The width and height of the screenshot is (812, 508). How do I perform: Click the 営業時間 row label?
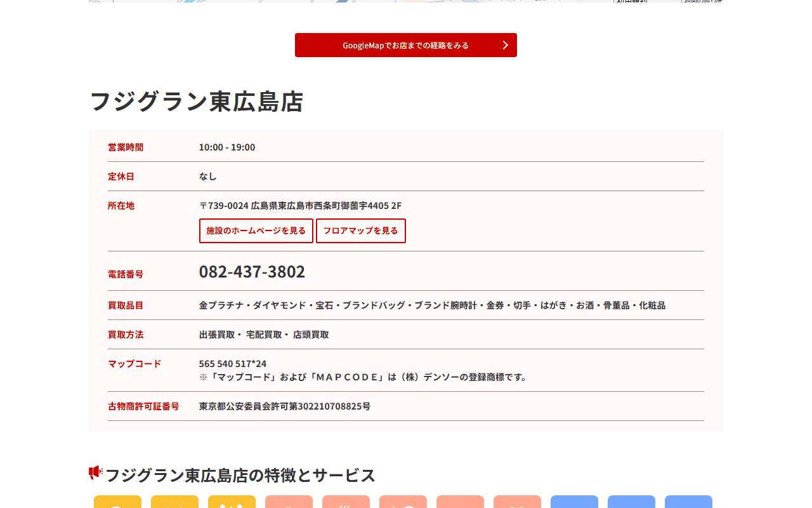(126, 147)
